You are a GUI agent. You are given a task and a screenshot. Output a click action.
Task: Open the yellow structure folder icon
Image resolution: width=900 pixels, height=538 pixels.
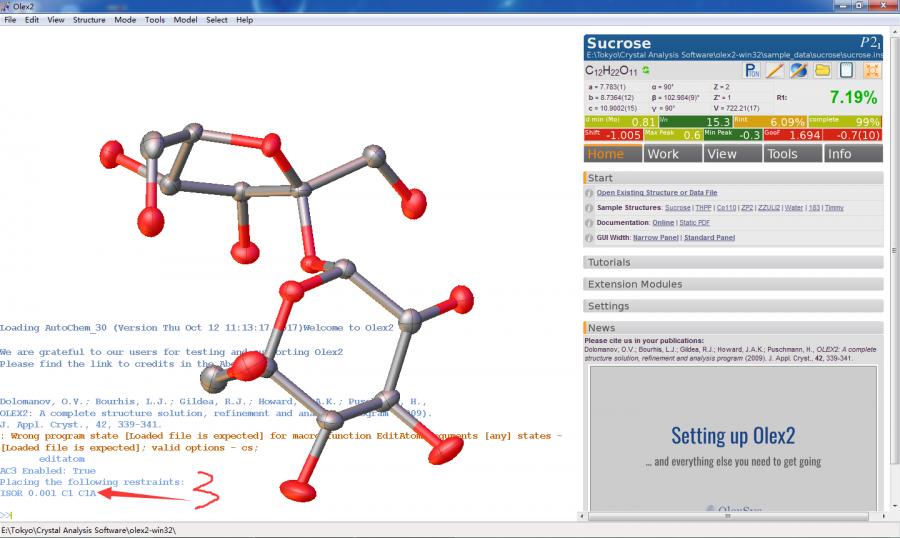[x=823, y=70]
